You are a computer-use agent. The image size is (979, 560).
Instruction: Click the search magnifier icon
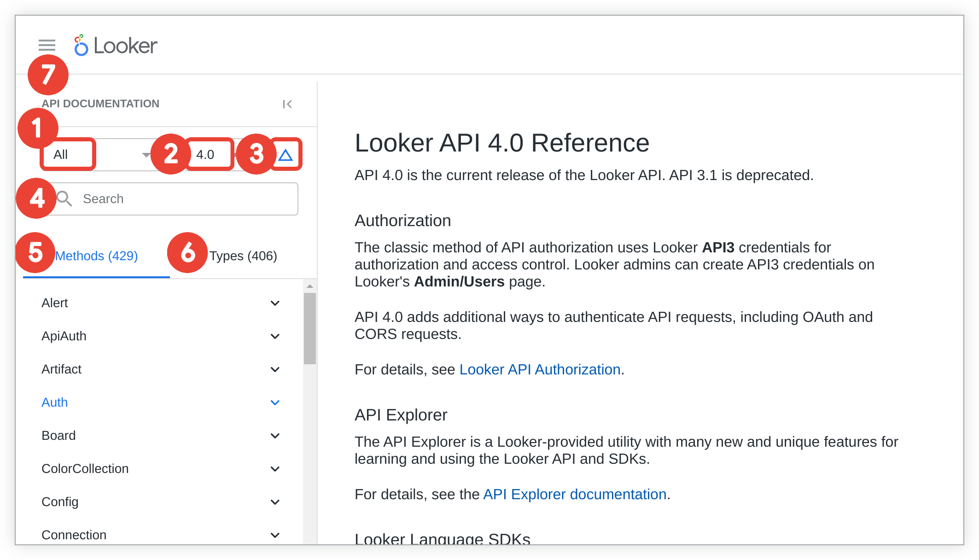(64, 198)
